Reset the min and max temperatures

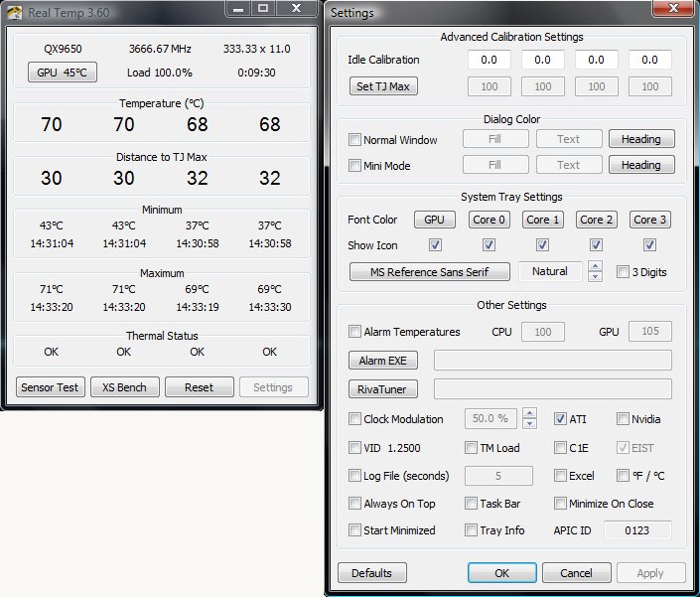(x=199, y=387)
